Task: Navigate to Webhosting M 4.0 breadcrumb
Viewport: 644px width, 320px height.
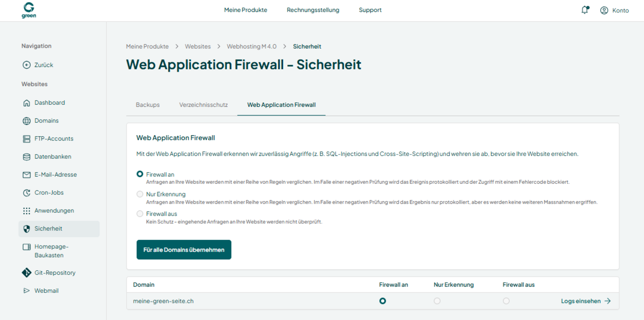Action: 252,47
